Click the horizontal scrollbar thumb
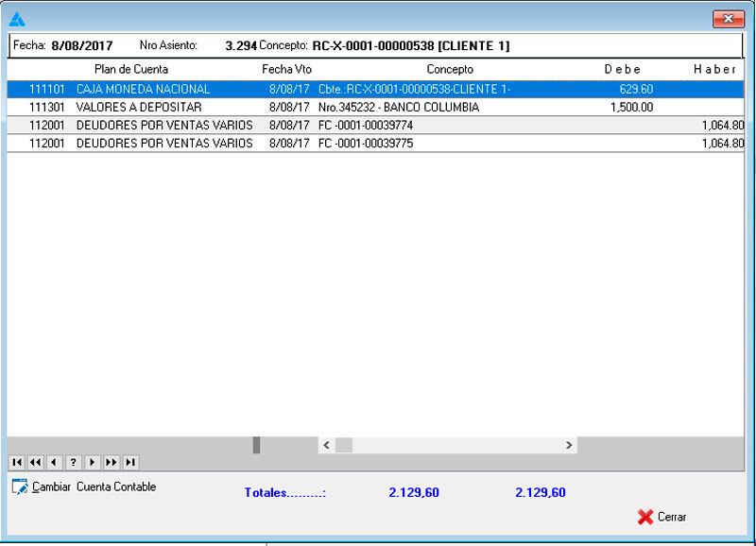756x546 pixels. point(343,445)
